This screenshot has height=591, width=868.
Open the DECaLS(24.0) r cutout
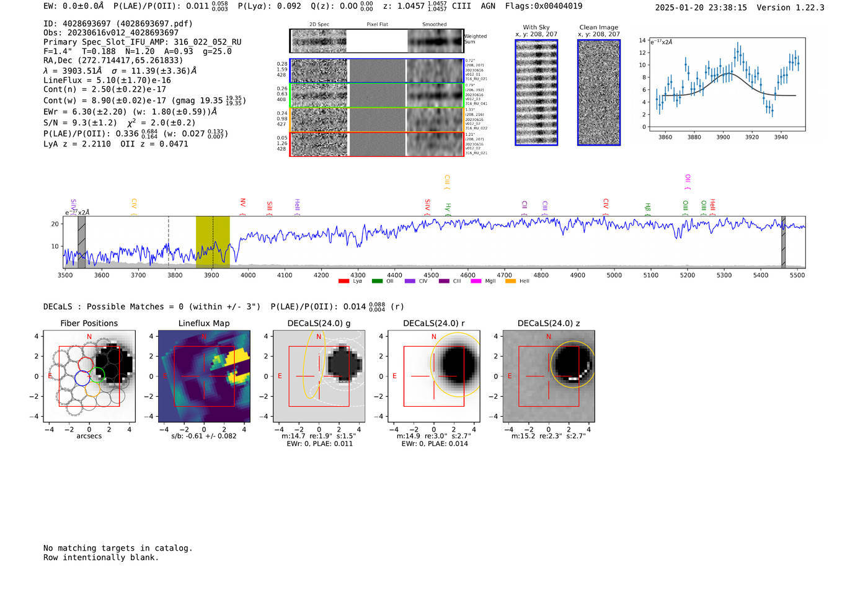coord(434,376)
